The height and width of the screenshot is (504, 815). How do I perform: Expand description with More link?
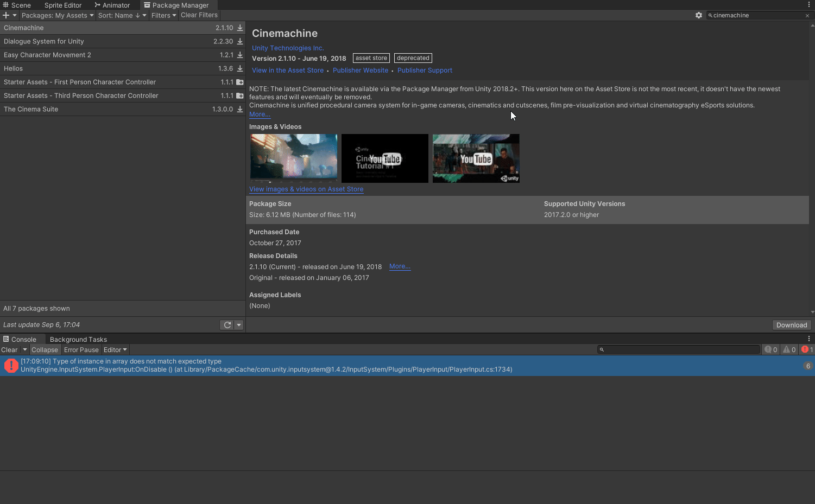[260, 114]
